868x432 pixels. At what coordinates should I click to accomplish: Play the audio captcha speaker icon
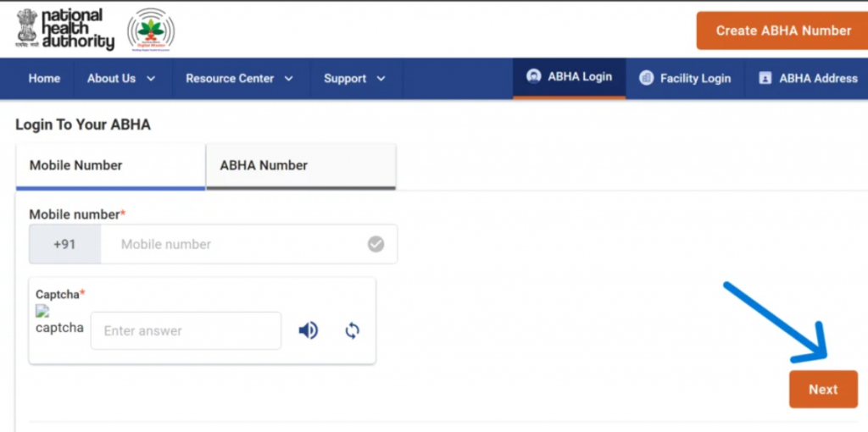pyautogui.click(x=309, y=330)
